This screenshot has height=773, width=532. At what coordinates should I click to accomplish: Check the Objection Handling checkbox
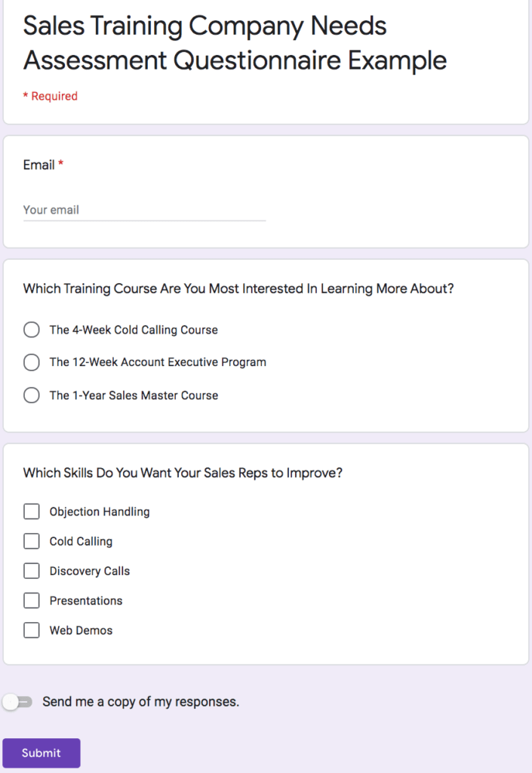click(32, 512)
